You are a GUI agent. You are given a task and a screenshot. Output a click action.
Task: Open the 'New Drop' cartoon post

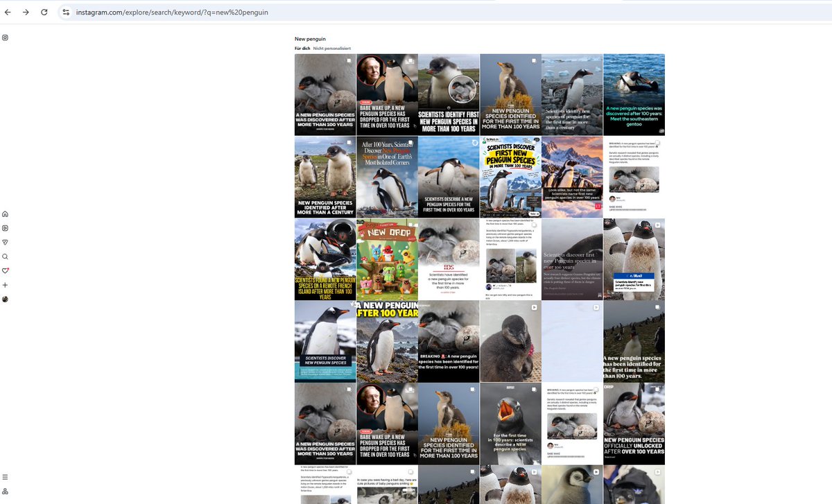(x=387, y=259)
